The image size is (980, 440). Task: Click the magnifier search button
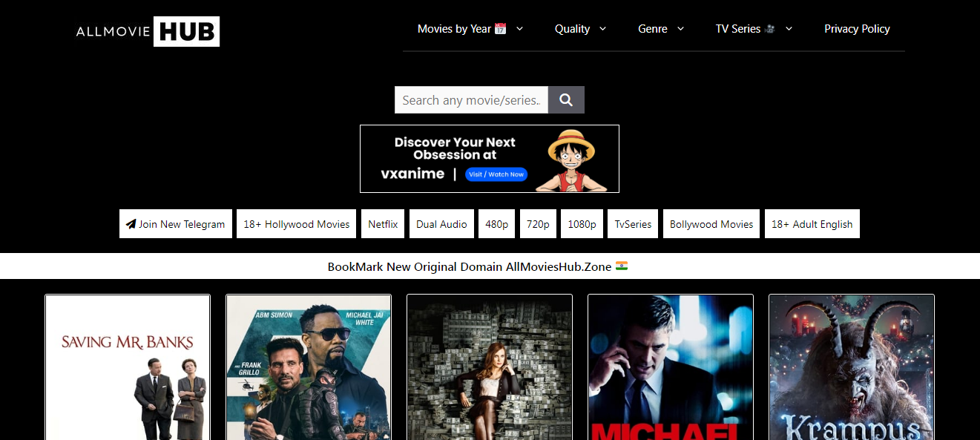pyautogui.click(x=566, y=100)
